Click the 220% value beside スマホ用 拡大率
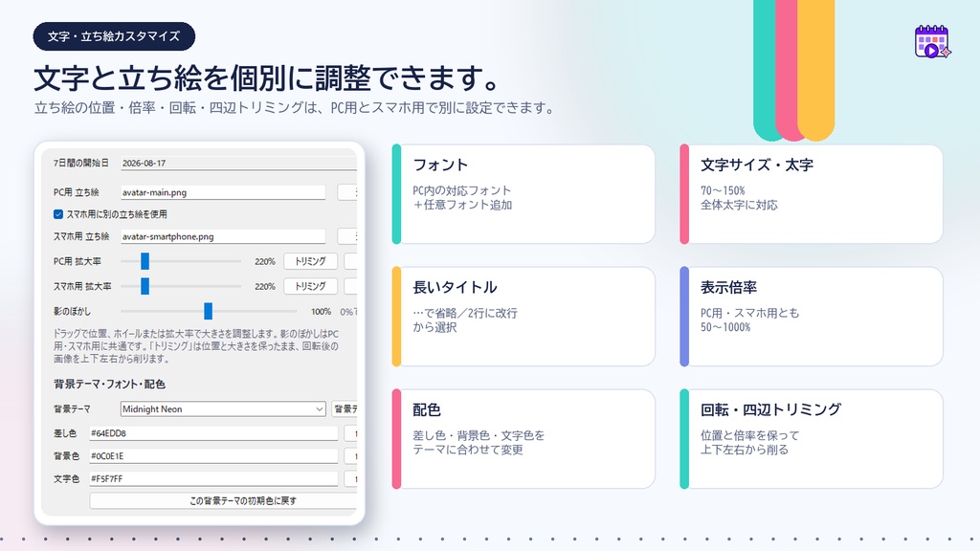 click(x=265, y=287)
